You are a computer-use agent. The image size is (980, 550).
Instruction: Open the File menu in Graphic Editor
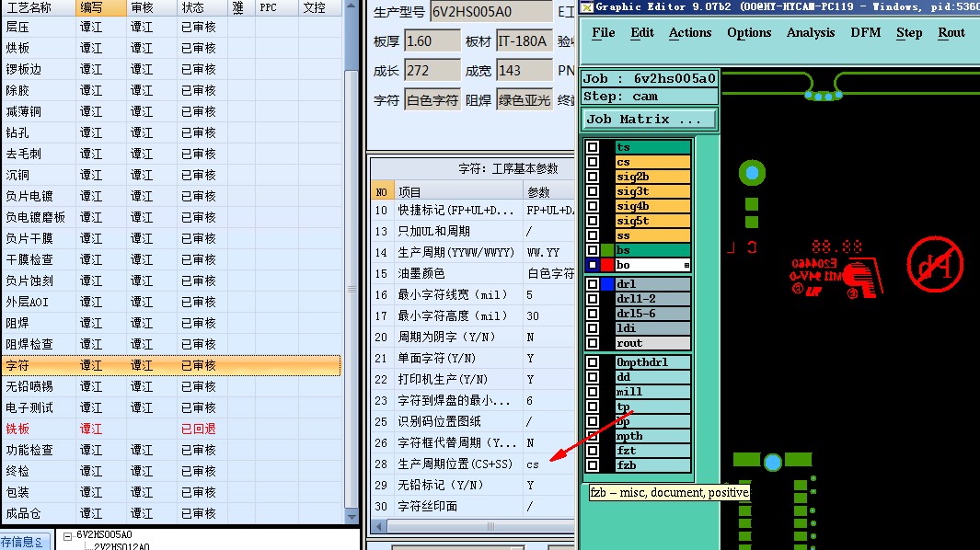coord(603,32)
